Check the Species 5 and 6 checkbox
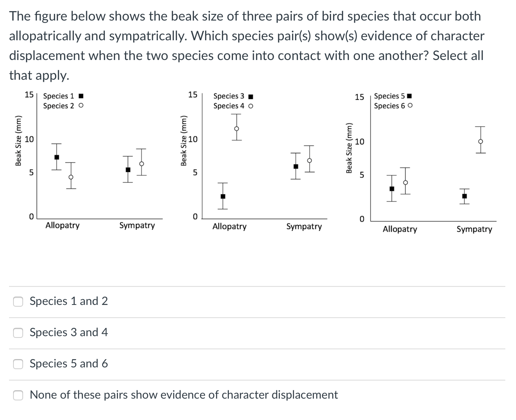516x420 pixels. 18,364
